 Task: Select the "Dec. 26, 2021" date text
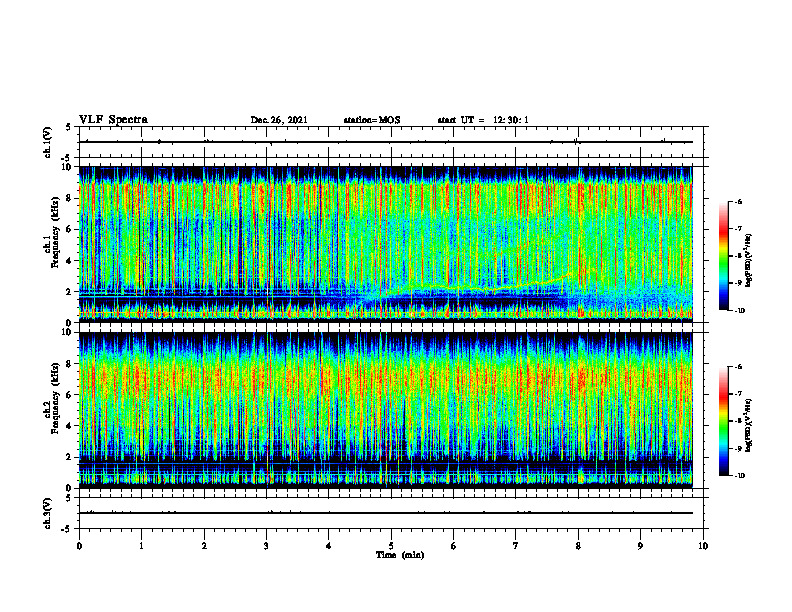pyautogui.click(x=279, y=120)
